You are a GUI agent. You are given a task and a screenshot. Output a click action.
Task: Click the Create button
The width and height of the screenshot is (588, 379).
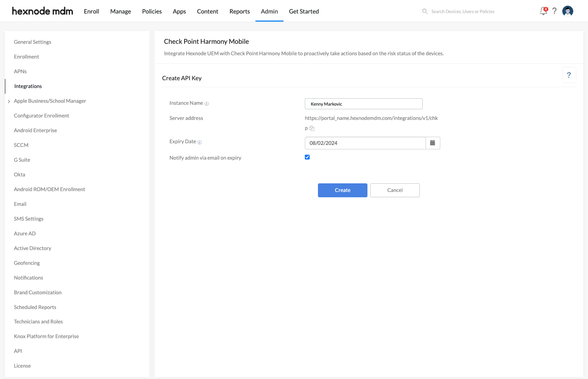click(342, 190)
